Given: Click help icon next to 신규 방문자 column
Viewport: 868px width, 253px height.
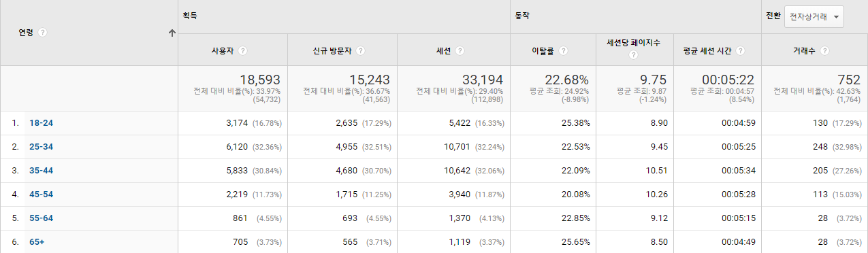Looking at the screenshot, I should (x=360, y=50).
